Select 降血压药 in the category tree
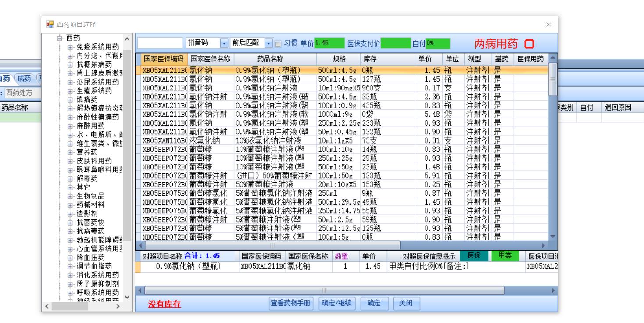The image size is (644, 323). click(x=91, y=258)
